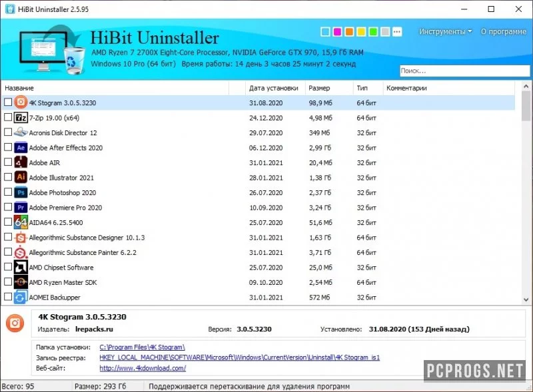Screen dimensions: 533x392
Task: Check the 4K Stogram checkbox
Action: 8,102
